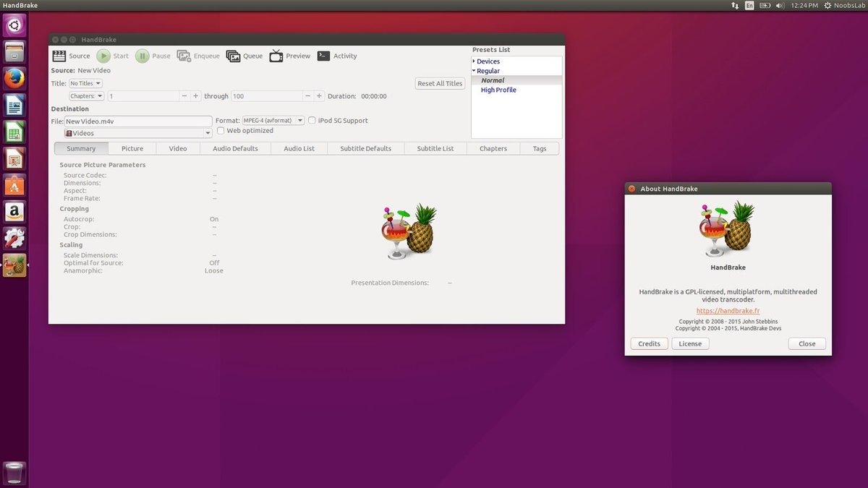Screen dimensions: 868x488
Task: Open System Settings from the launcher
Action: [14, 239]
